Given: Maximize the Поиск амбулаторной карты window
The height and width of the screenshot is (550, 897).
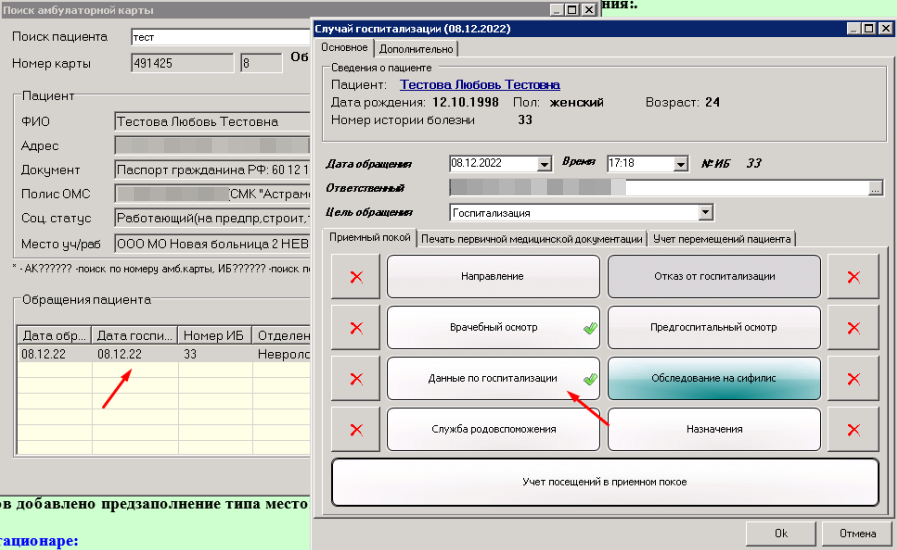Looking at the screenshot, I should click(571, 10).
